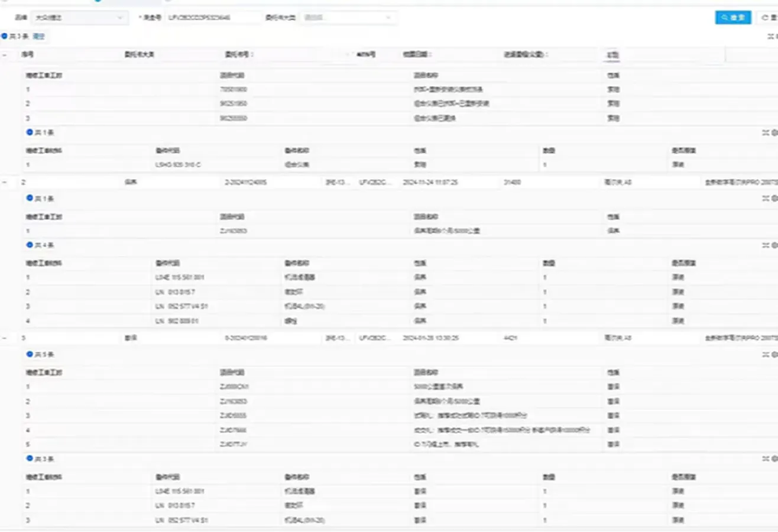778x532 pixels.
Task: Click the blue Search button
Action: (x=732, y=18)
